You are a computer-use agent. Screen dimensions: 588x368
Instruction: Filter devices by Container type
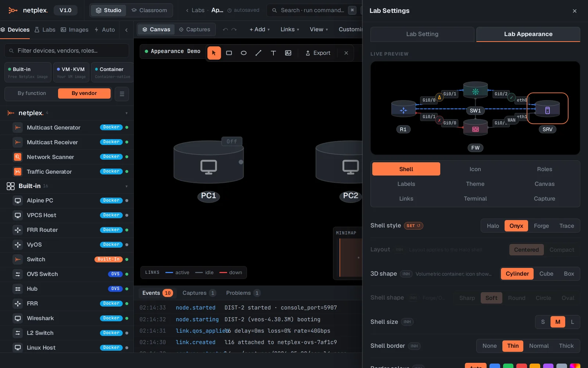pyautogui.click(x=112, y=72)
